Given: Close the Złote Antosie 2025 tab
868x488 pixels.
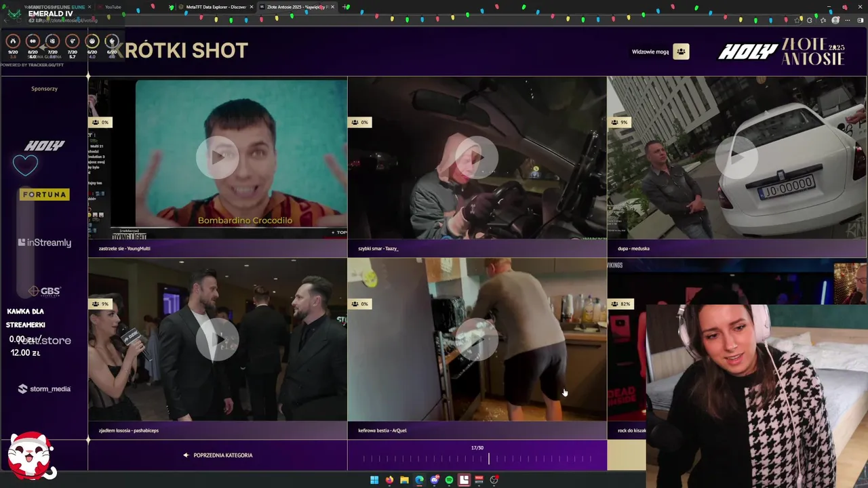Looking at the screenshot, I should [333, 7].
